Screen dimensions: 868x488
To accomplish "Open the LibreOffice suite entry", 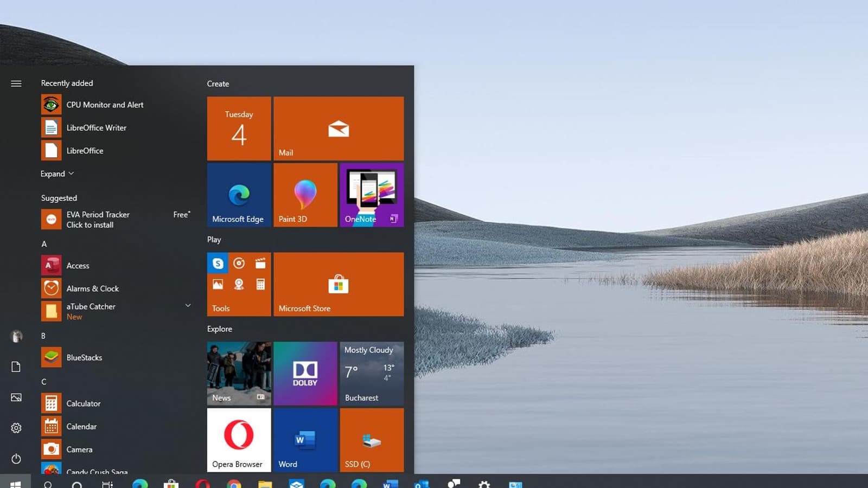I will 117,151.
